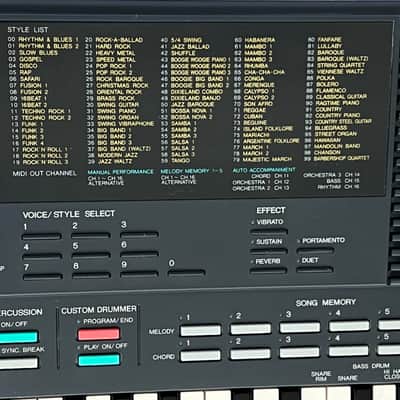
Task: Click style entry 40 5/4 SWING
Action: click(181, 40)
